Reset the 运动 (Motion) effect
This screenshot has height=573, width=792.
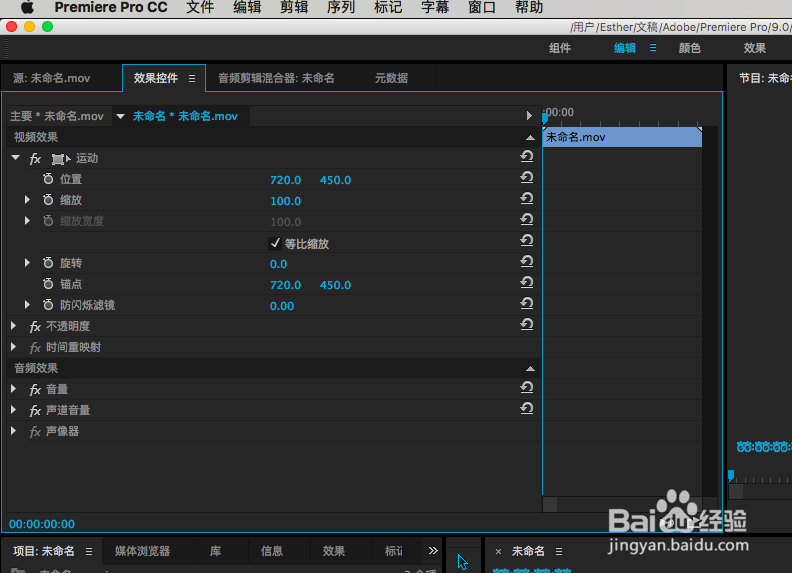pos(527,157)
